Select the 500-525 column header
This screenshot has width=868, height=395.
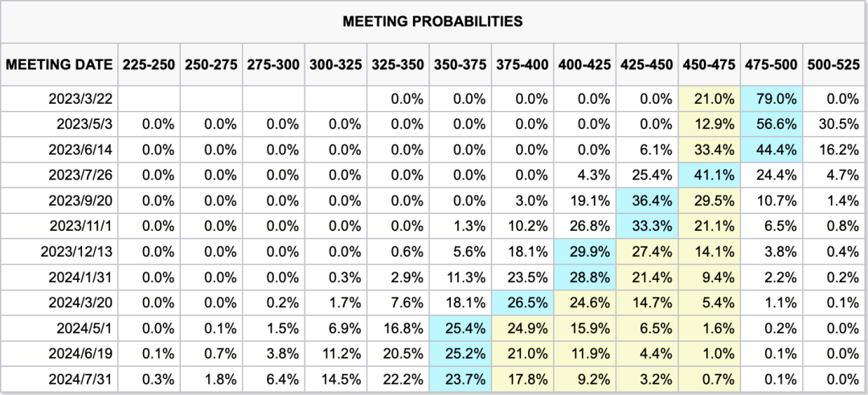pyautogui.click(x=835, y=65)
